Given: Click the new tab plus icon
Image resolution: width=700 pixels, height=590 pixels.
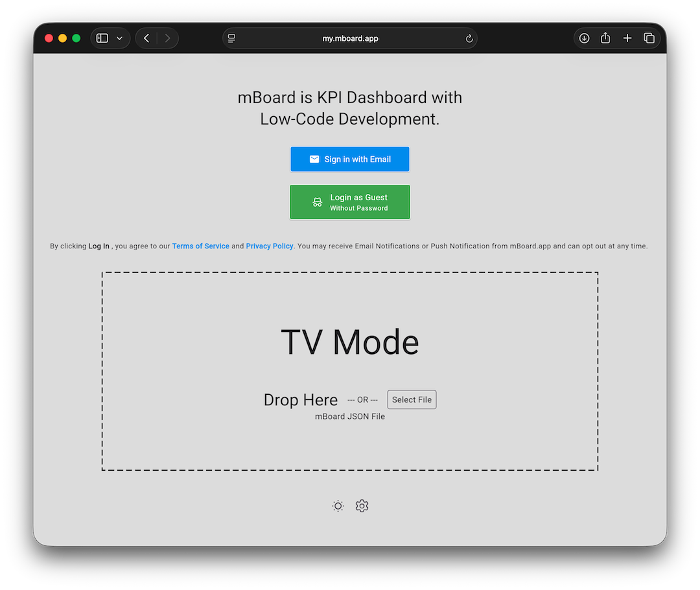Looking at the screenshot, I should point(627,38).
